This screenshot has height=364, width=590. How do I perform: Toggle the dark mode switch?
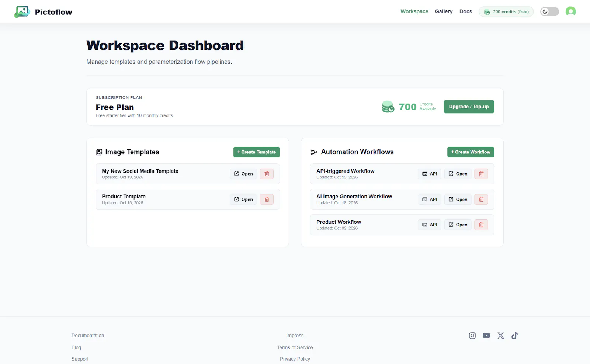click(x=549, y=12)
